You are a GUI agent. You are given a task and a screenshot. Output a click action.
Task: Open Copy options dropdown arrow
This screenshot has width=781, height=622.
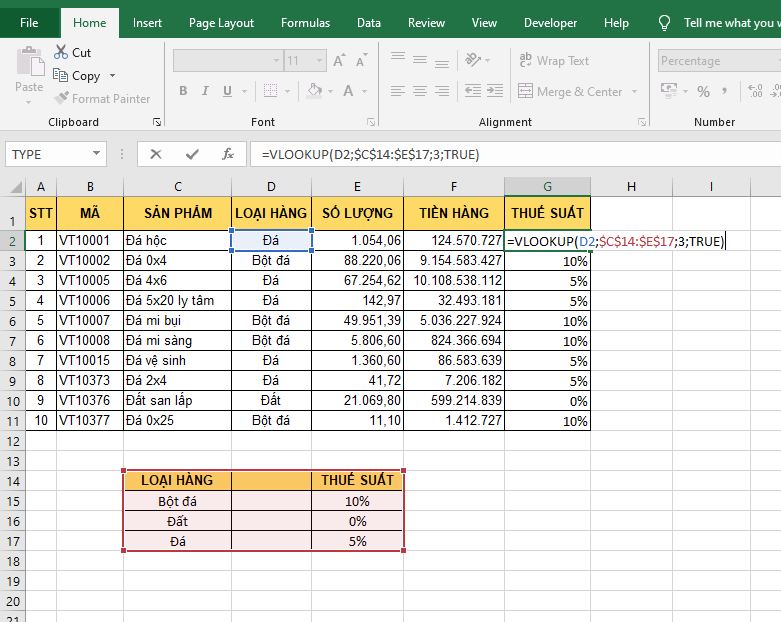[x=113, y=76]
